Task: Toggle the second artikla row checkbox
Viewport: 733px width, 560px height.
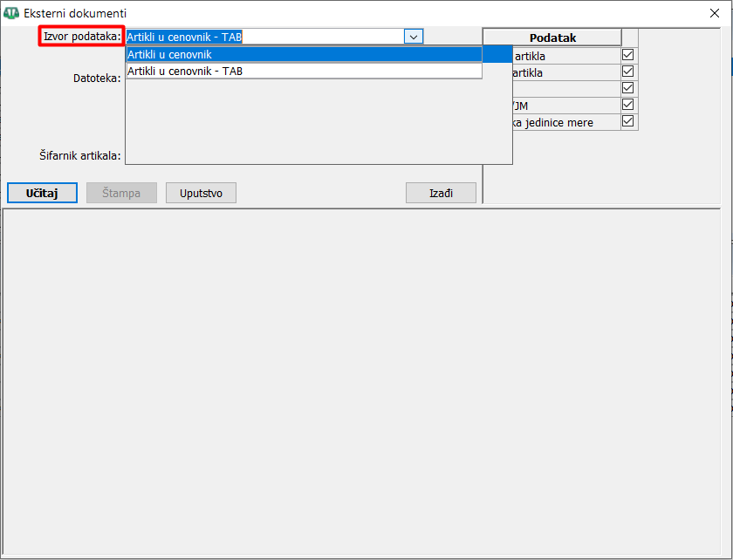Action: pyautogui.click(x=627, y=72)
